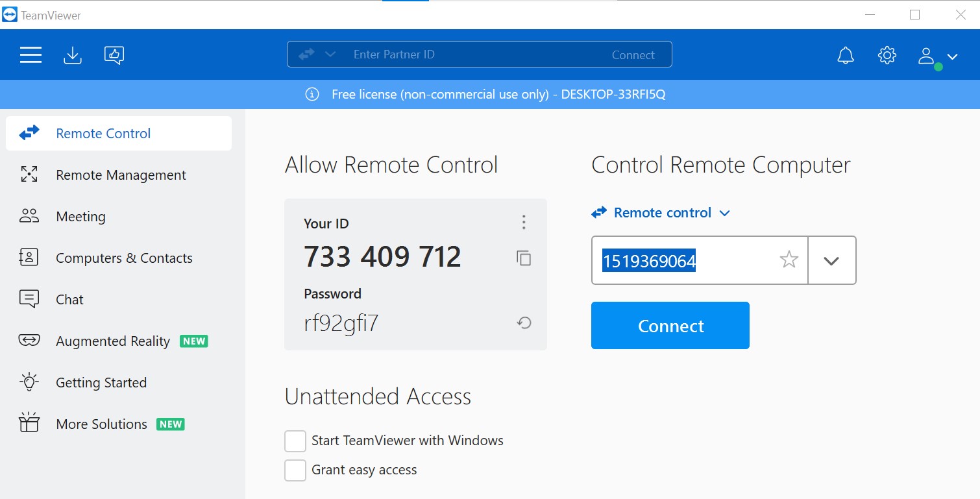Maximize the TeamViewer window

click(x=914, y=15)
